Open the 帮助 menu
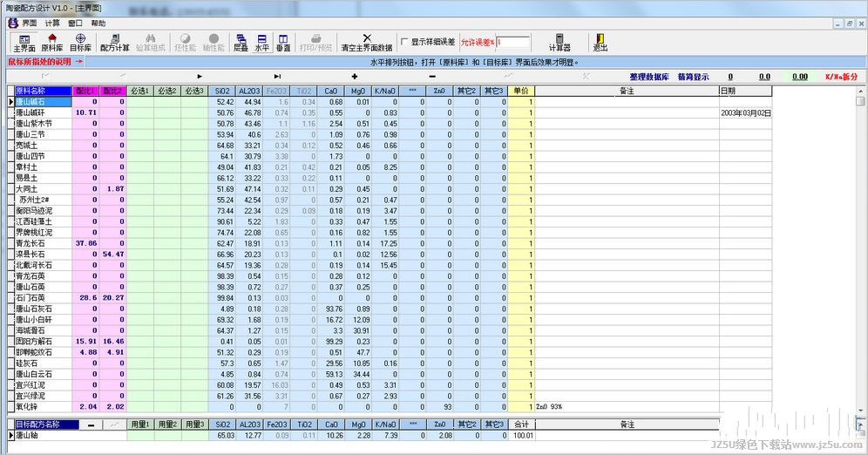This screenshot has height=455, width=868. coord(98,24)
